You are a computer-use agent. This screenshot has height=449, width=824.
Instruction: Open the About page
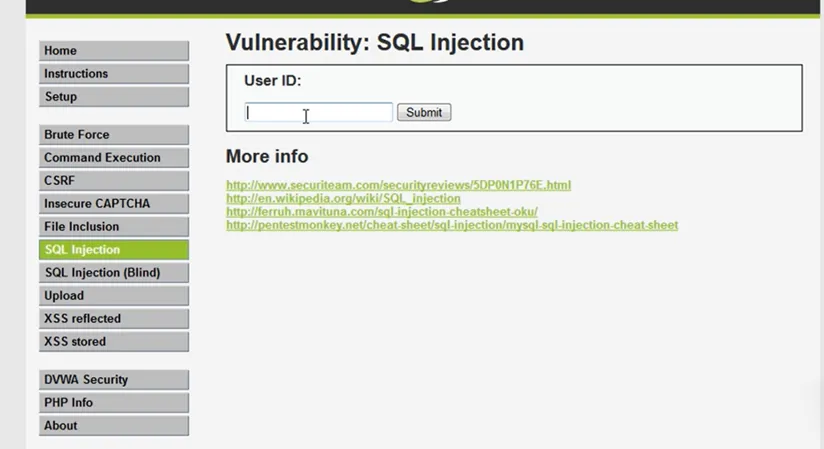(x=113, y=426)
